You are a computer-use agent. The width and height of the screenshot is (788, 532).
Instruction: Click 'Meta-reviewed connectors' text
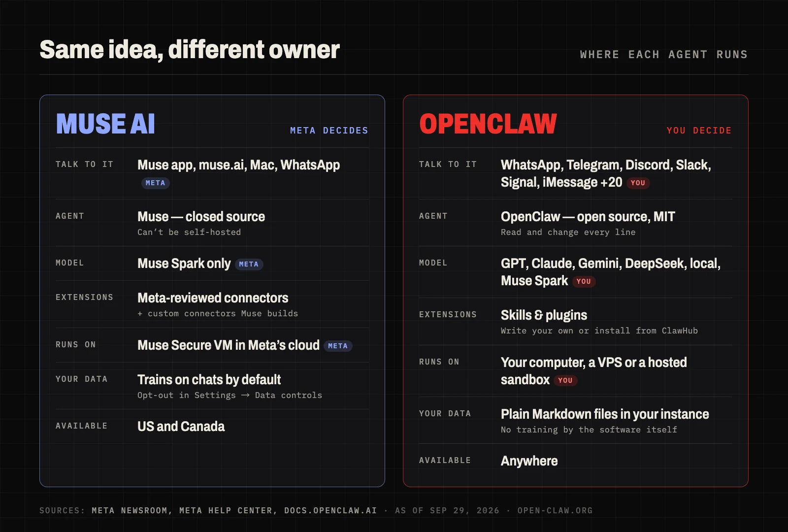[213, 298]
